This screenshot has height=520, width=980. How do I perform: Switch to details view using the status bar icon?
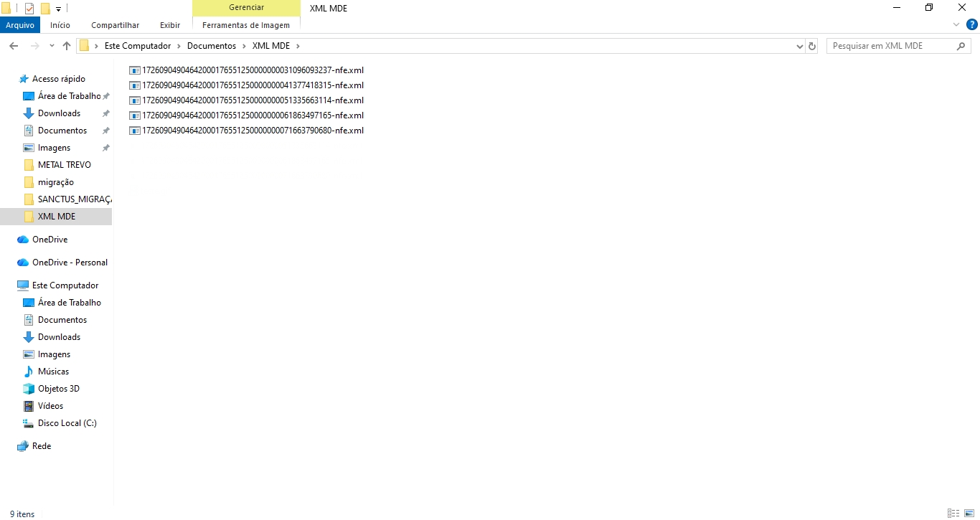[x=953, y=514]
